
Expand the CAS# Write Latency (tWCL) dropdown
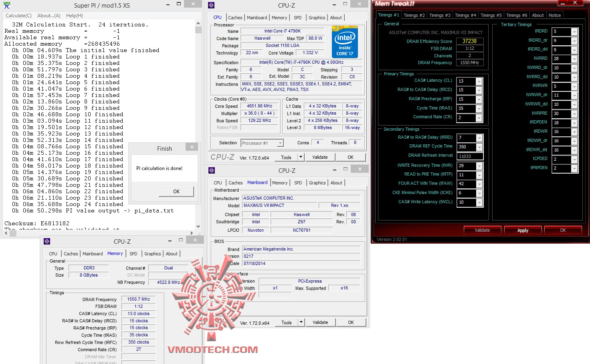(479, 203)
